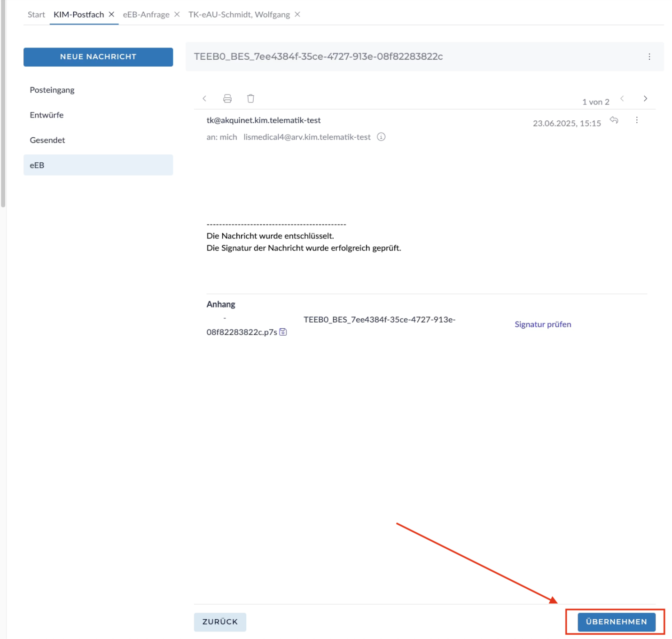Go back using left arrow in toolbar

[x=204, y=98]
